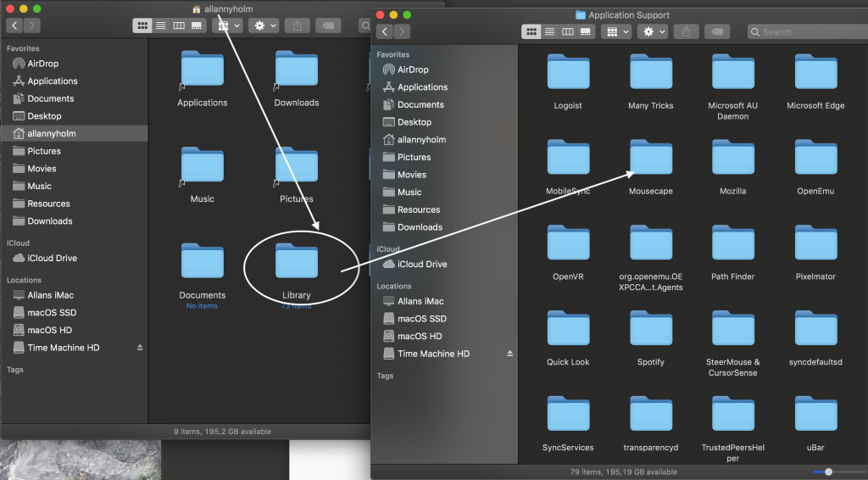Image resolution: width=868 pixels, height=480 pixels.
Task: Switch allannyholm window to list view
Action: tap(160, 25)
